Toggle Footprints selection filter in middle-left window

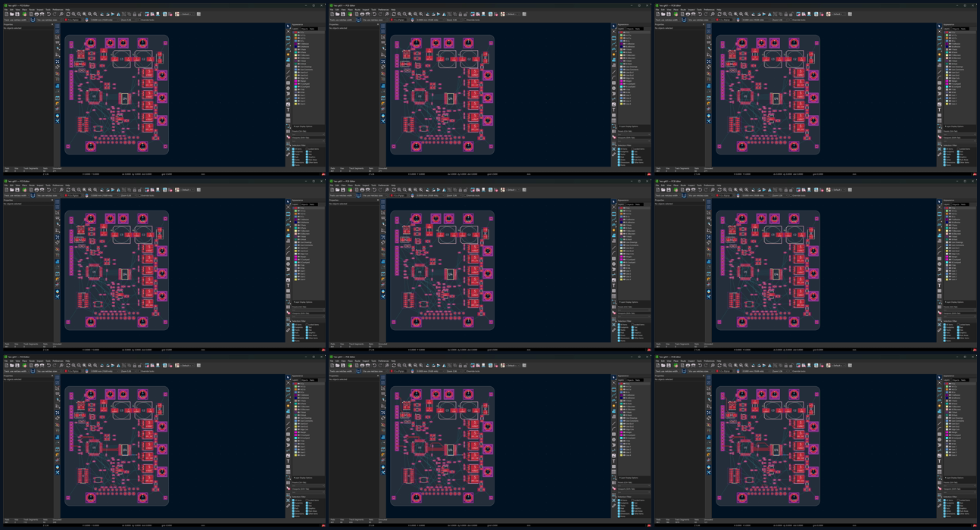(x=293, y=327)
